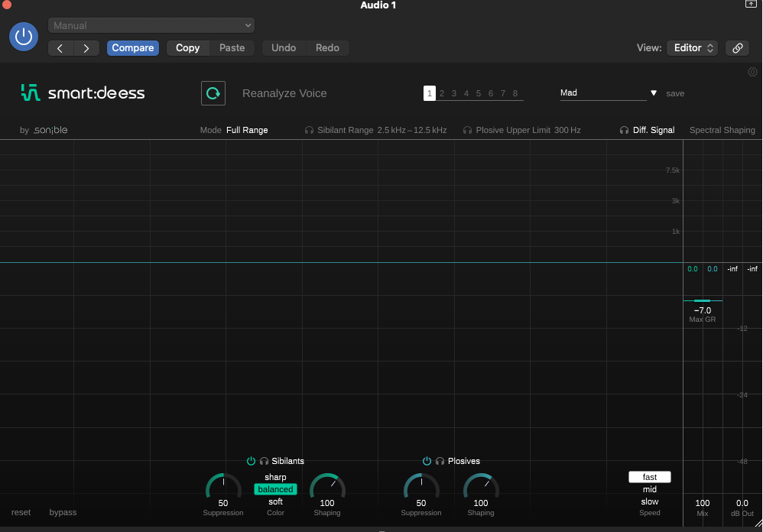This screenshot has height=532, width=763.
Task: Select soft color option
Action: point(275,501)
